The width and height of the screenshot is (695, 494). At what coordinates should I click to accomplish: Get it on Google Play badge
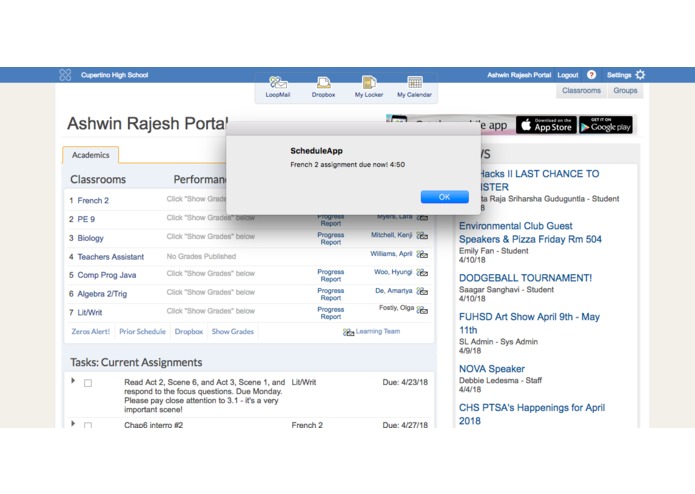tap(605, 125)
